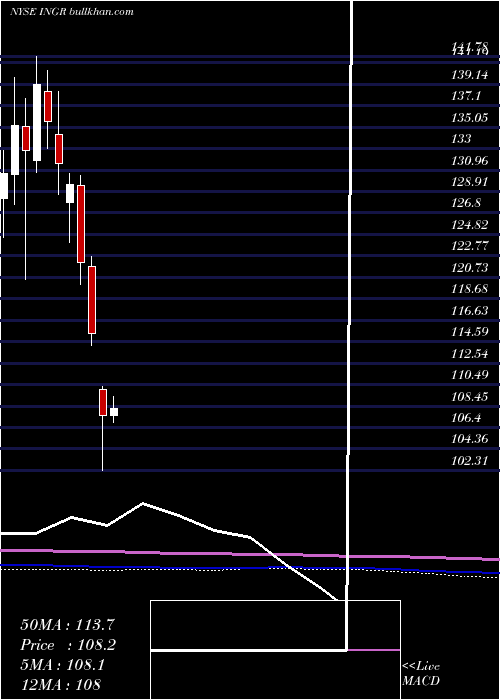Click the small white candle near 108
The width and height of the screenshot is (500, 700).
point(114,412)
